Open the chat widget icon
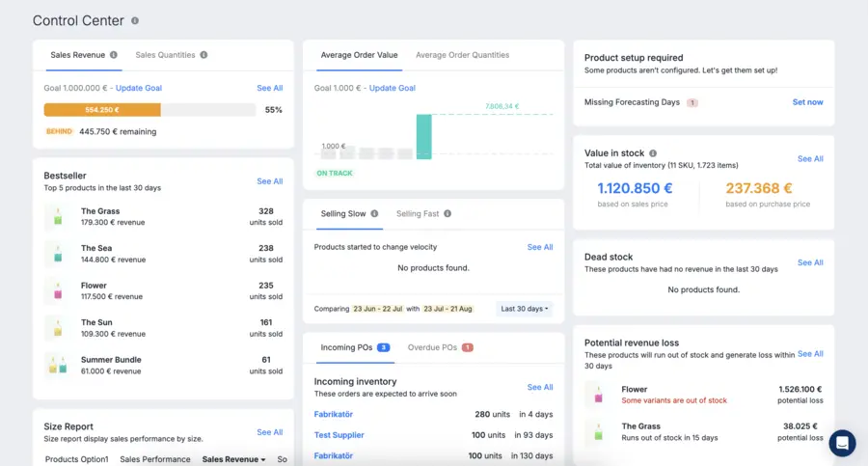 point(842,443)
